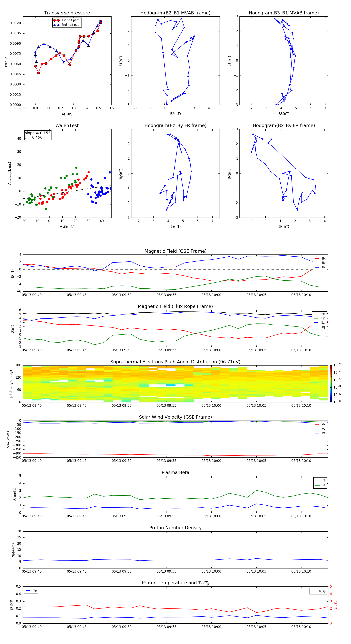Click 'βp and β' y-axis label
The image size is (351, 644).
pyautogui.click(x=14, y=495)
